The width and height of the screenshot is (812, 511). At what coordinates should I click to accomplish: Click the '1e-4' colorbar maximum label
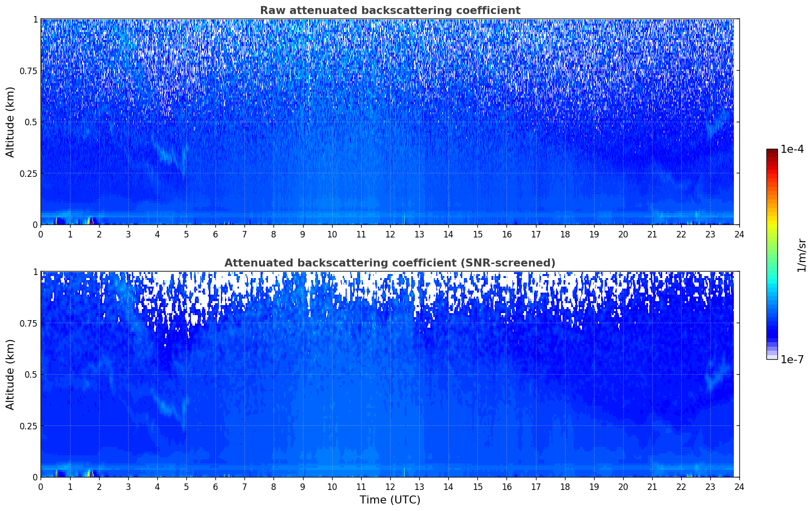coord(792,149)
